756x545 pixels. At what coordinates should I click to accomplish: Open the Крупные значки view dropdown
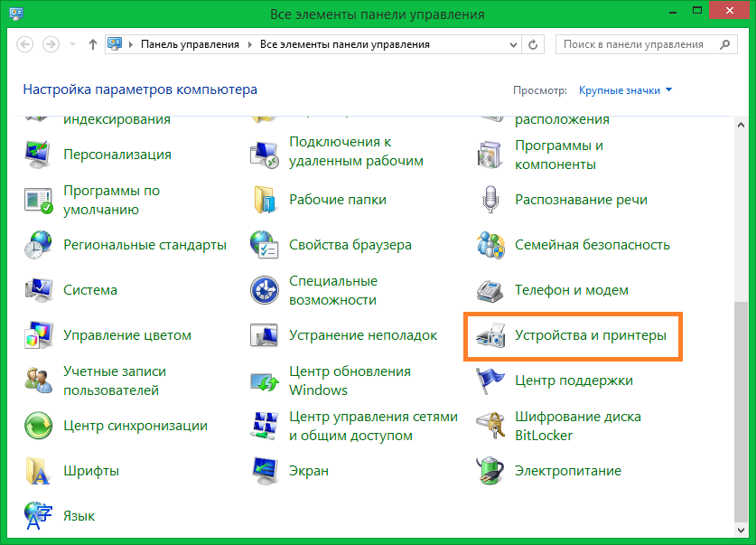pyautogui.click(x=625, y=89)
